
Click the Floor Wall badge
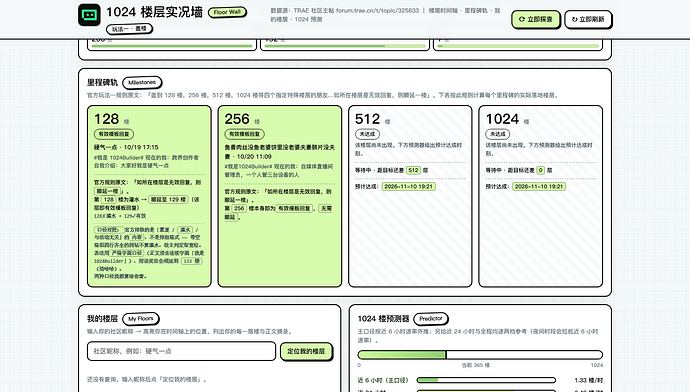(x=227, y=12)
